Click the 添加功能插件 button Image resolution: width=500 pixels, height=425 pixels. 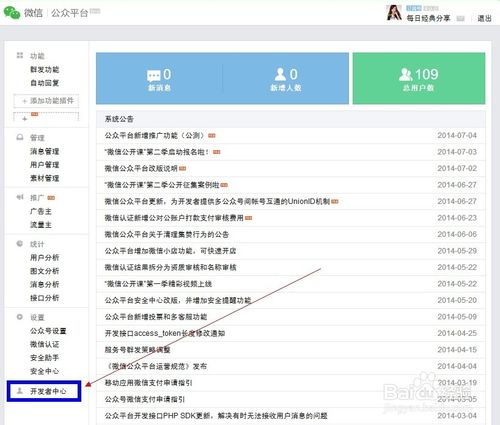tap(46, 101)
